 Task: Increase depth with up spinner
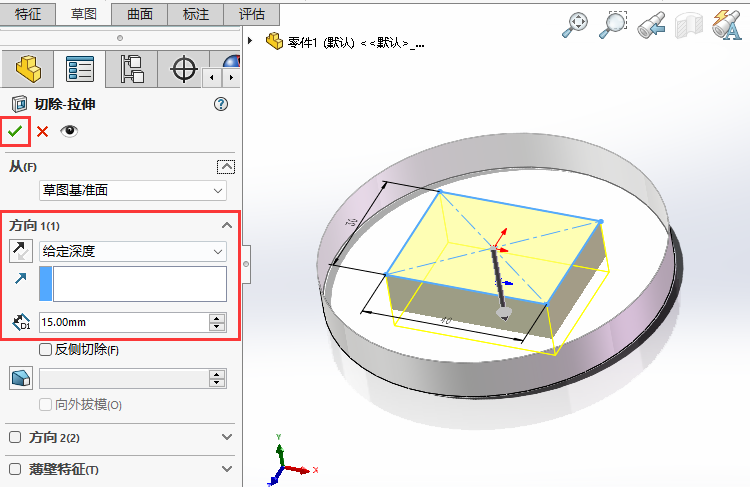217,318
